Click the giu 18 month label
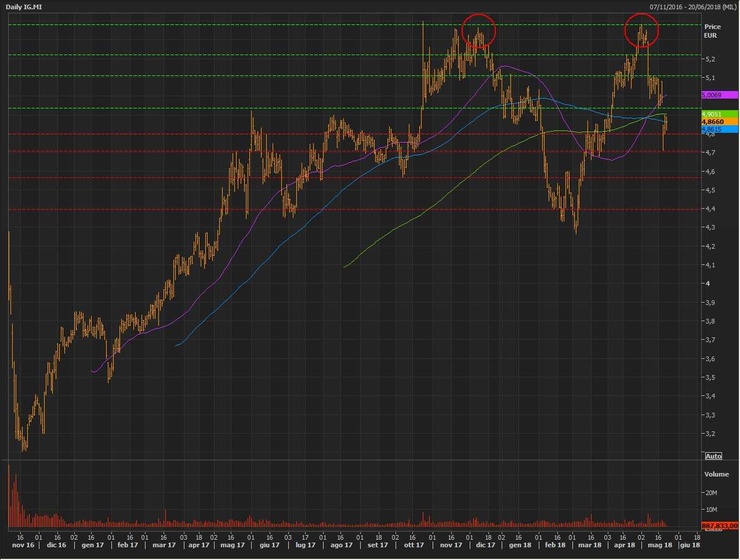Viewport: 740px width, 560px height. [690, 545]
